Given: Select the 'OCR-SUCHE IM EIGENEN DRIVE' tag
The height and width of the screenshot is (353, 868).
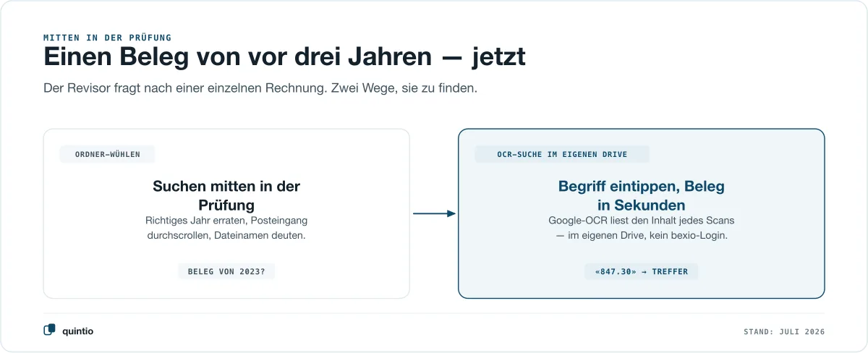Looking at the screenshot, I should point(562,154).
